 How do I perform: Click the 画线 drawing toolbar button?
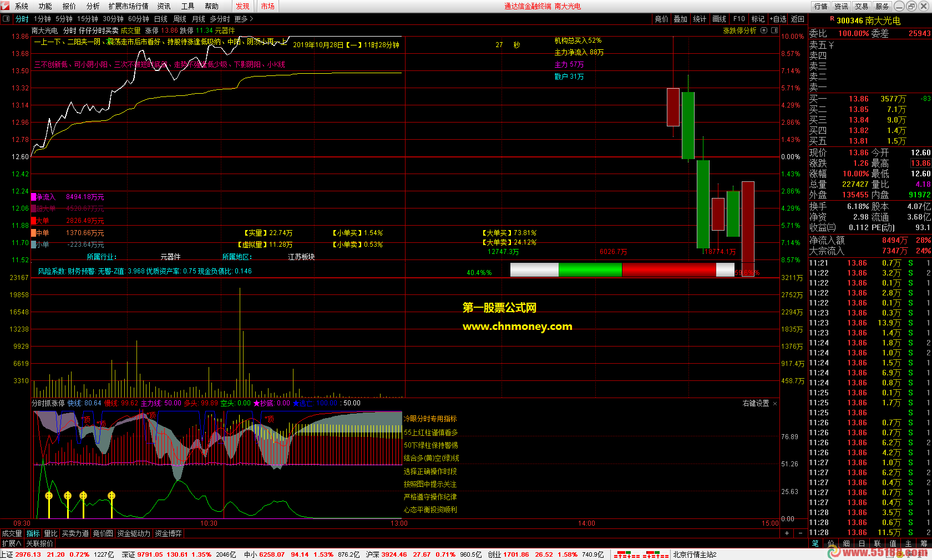click(720, 19)
